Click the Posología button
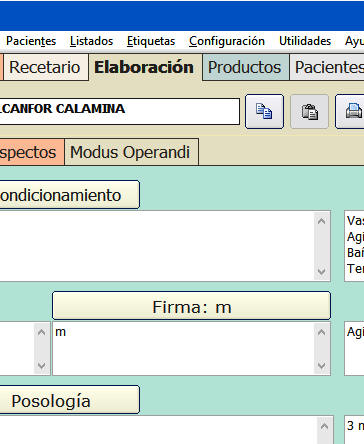This screenshot has height=444, width=364. pyautogui.click(x=67, y=400)
